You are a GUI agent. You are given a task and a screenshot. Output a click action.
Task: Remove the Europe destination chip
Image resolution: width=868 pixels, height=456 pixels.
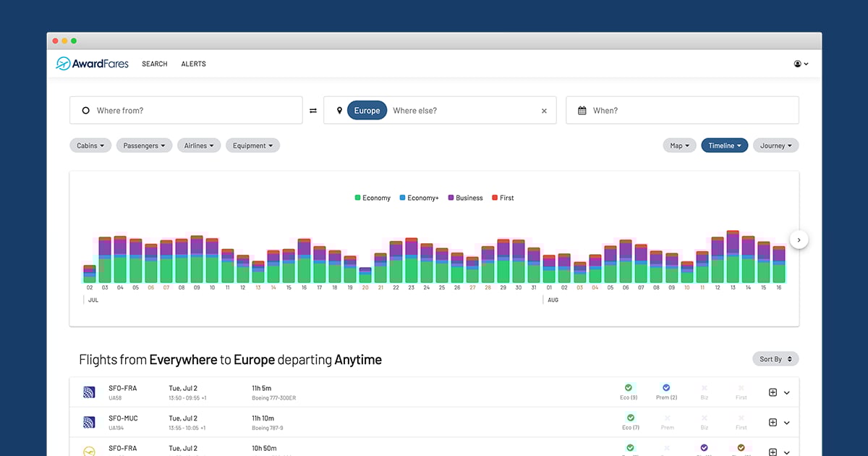[x=367, y=111]
